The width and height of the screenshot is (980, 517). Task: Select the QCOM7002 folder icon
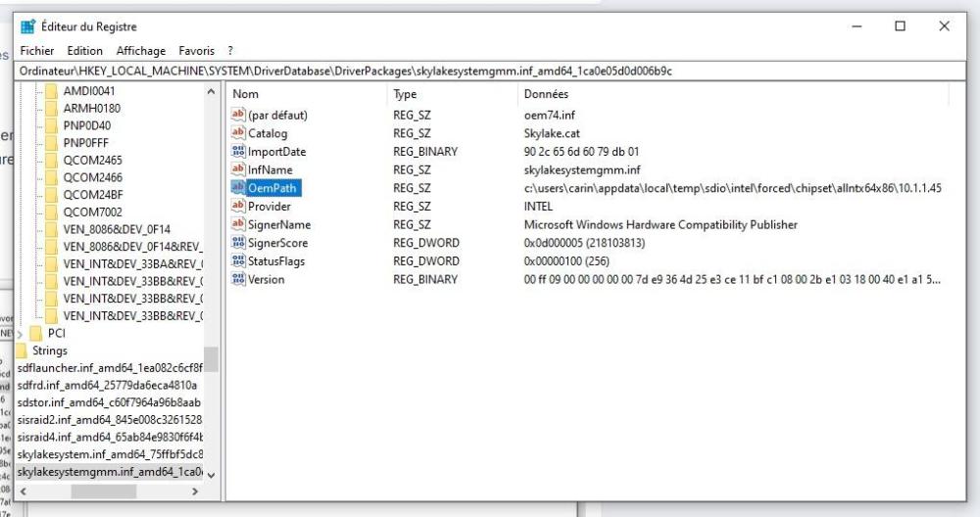pos(51,212)
